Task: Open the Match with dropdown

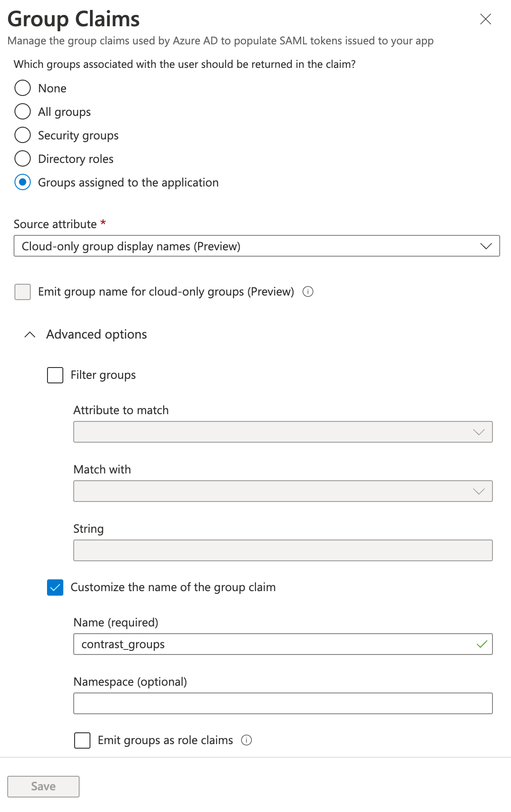Action: (x=283, y=491)
